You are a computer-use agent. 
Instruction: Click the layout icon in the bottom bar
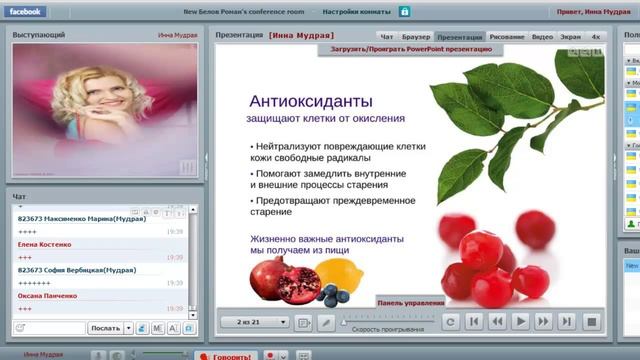(x=303, y=356)
